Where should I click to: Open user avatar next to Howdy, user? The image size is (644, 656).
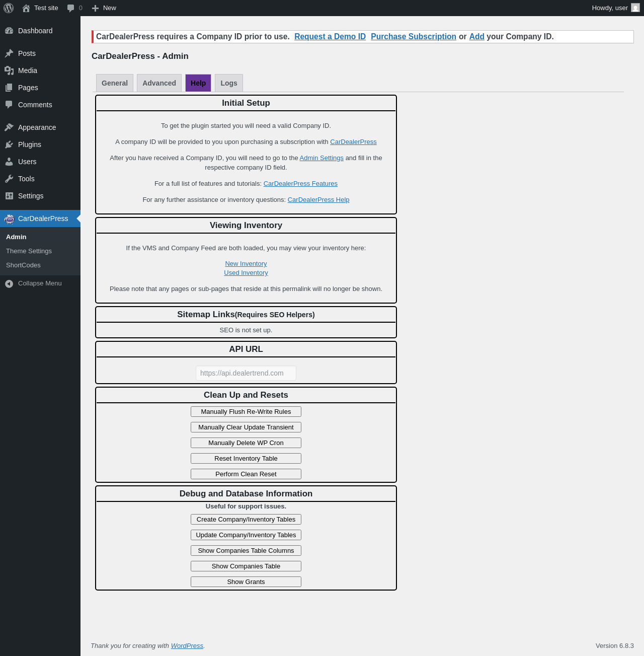[x=635, y=8]
